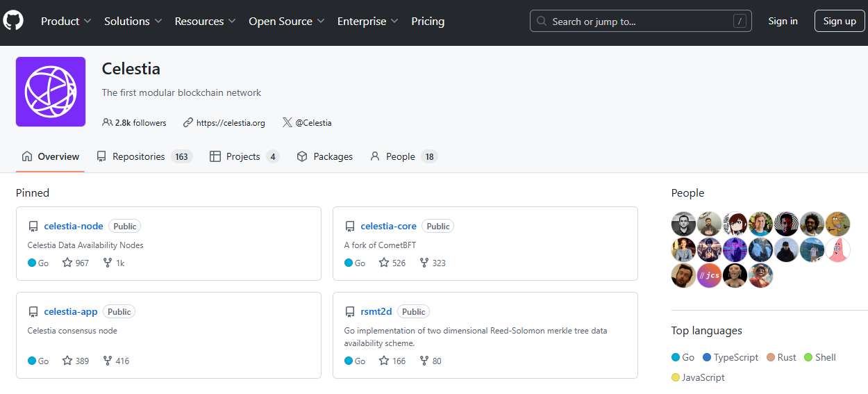The image size is (868, 394).
Task: Click the Sign in link
Action: (x=783, y=22)
